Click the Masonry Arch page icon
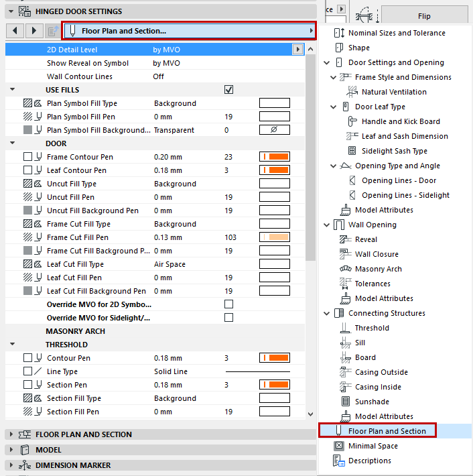Screen dimensions: 473x476 (x=345, y=269)
